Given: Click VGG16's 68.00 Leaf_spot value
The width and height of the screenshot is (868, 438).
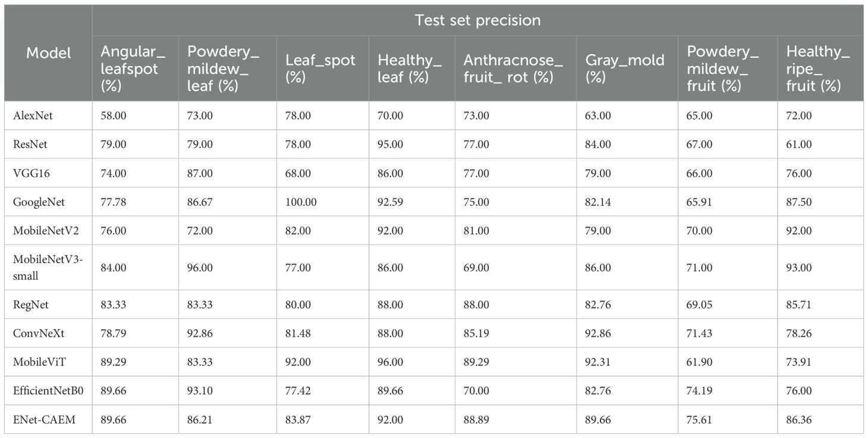Looking at the screenshot, I should tap(298, 173).
